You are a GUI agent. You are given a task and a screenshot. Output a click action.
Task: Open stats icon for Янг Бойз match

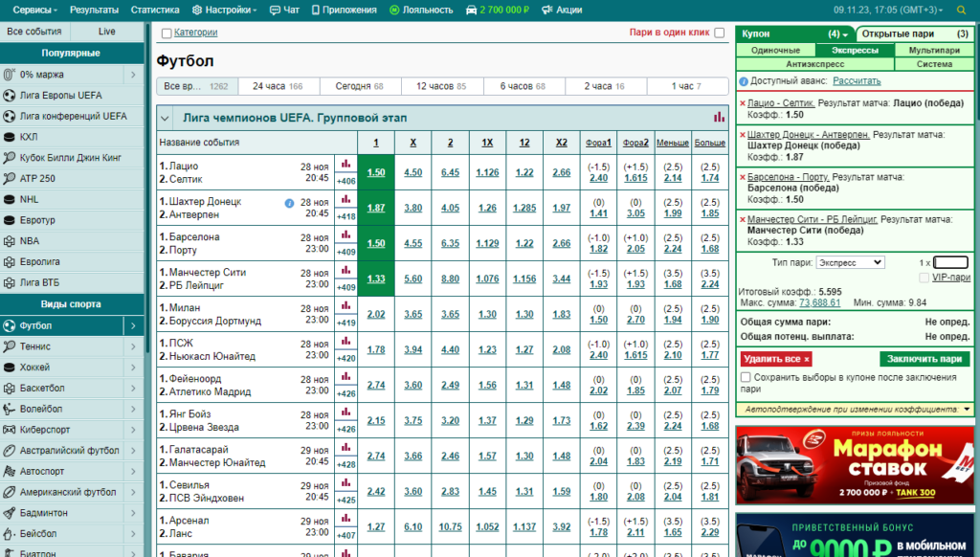(345, 412)
